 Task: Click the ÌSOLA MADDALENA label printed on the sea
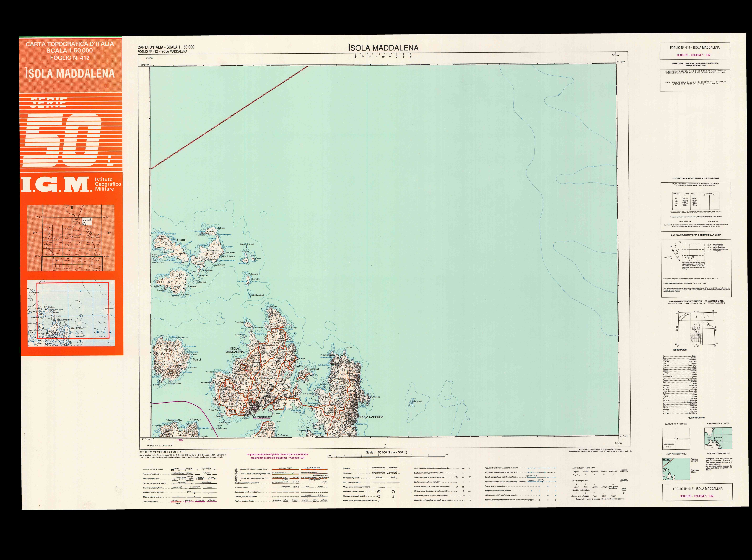(235, 350)
